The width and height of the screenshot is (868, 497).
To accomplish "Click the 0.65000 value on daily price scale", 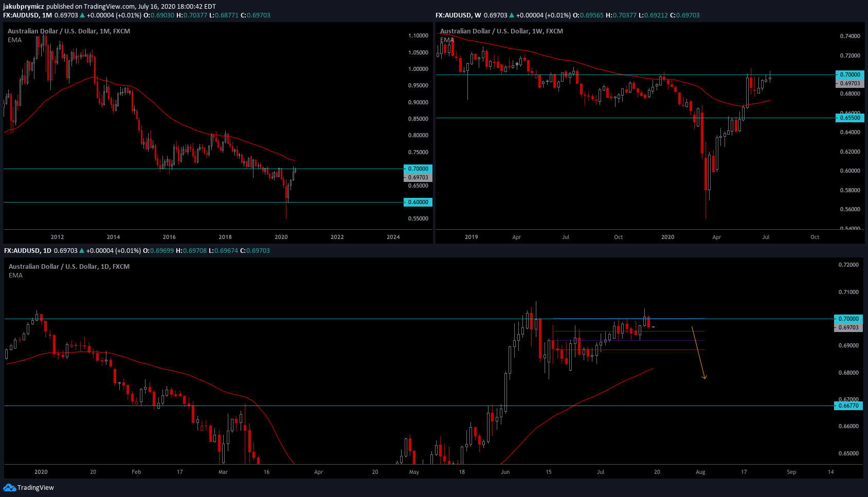I will pos(848,453).
